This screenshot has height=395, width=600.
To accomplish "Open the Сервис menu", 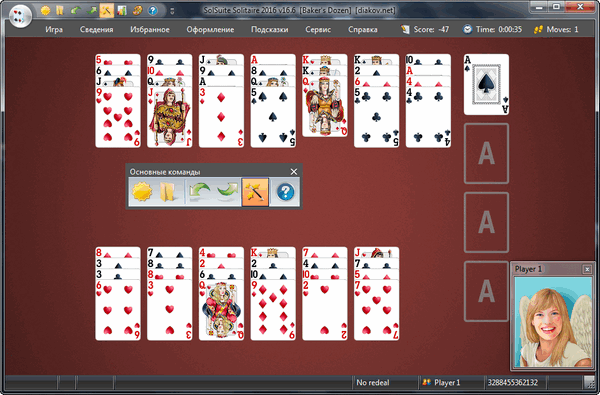I will coord(318,29).
